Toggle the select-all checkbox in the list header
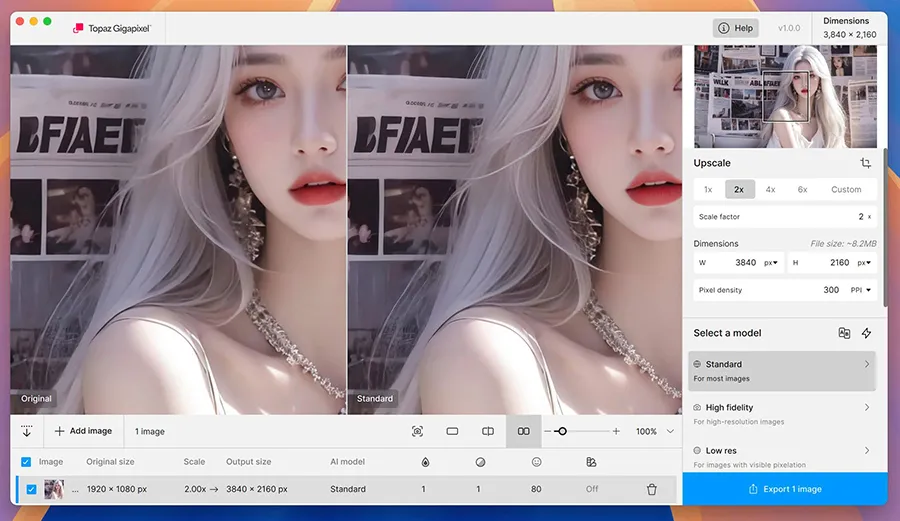Image resolution: width=900 pixels, height=521 pixels. tap(26, 462)
